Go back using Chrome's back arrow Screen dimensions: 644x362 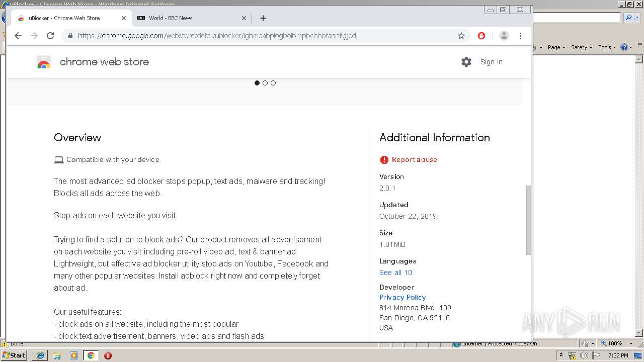[18, 36]
